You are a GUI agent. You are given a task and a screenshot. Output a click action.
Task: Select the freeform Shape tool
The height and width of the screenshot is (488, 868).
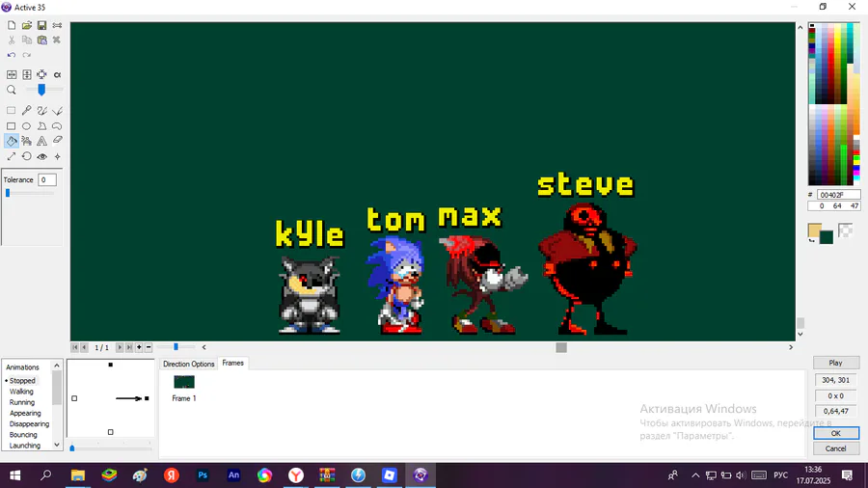pyautogui.click(x=57, y=126)
